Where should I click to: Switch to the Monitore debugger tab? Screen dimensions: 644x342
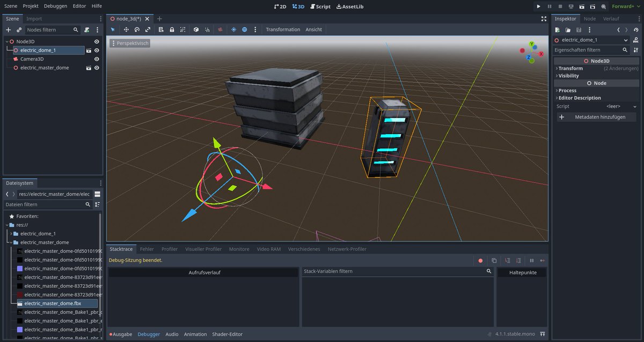pos(239,249)
